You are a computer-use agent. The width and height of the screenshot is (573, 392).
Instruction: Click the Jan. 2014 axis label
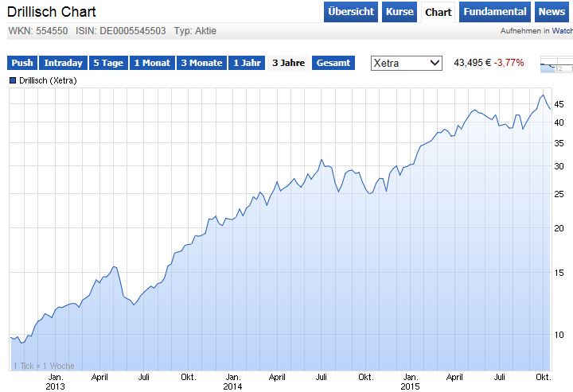tap(232, 382)
